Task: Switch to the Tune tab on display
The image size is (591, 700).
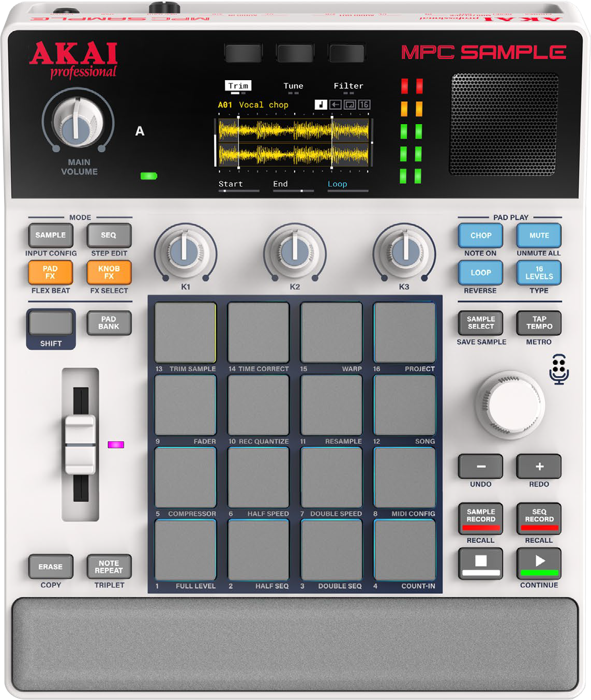Action: (x=293, y=86)
